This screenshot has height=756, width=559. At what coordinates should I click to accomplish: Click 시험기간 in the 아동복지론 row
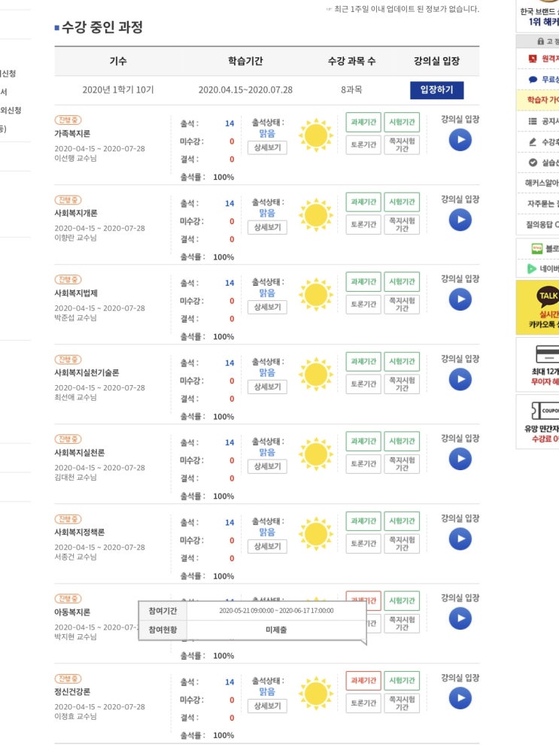pyautogui.click(x=402, y=601)
